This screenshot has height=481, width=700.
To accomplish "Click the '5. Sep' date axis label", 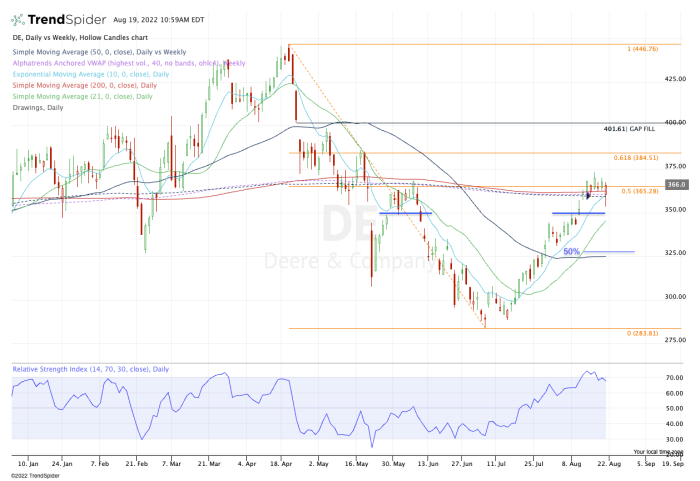I will pyautogui.click(x=646, y=464).
